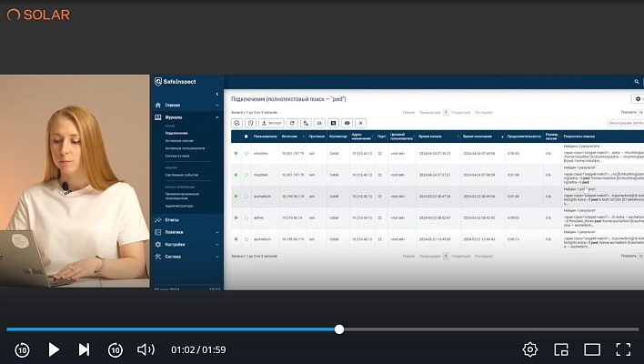Image resolution: width=644 pixels, height=364 pixels.
Task: Click the SafeInspect shield logo
Action: pos(158,82)
